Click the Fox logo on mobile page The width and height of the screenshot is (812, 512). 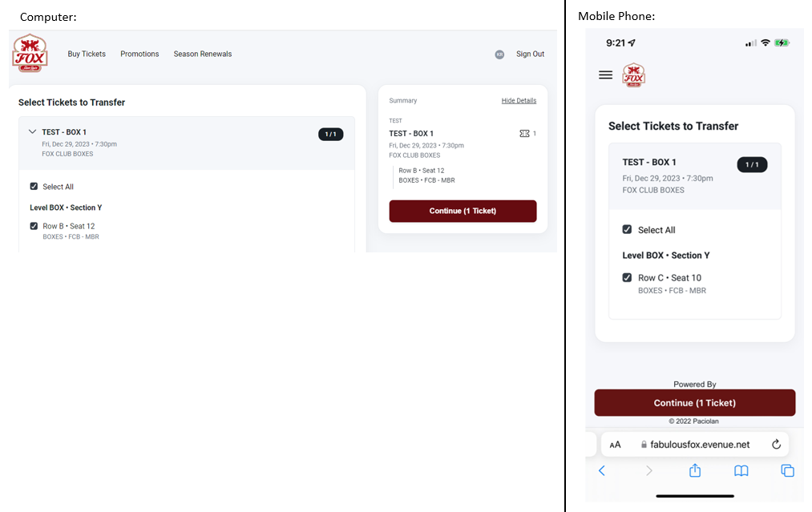click(x=634, y=75)
